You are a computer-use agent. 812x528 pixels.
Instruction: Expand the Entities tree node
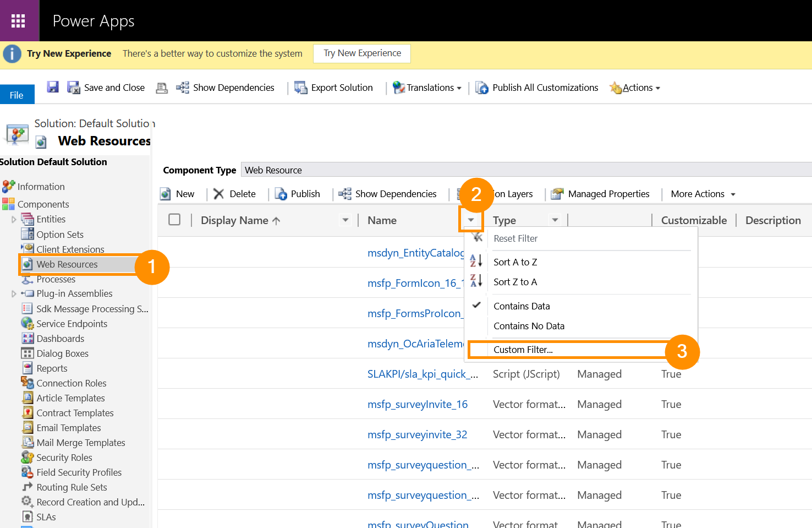pos(14,219)
